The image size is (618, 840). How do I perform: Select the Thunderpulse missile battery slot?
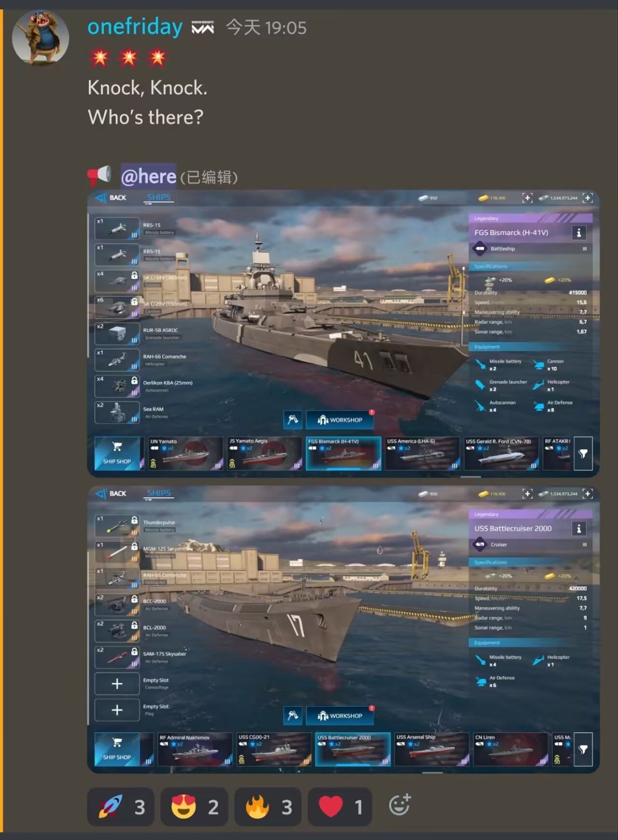(117, 526)
